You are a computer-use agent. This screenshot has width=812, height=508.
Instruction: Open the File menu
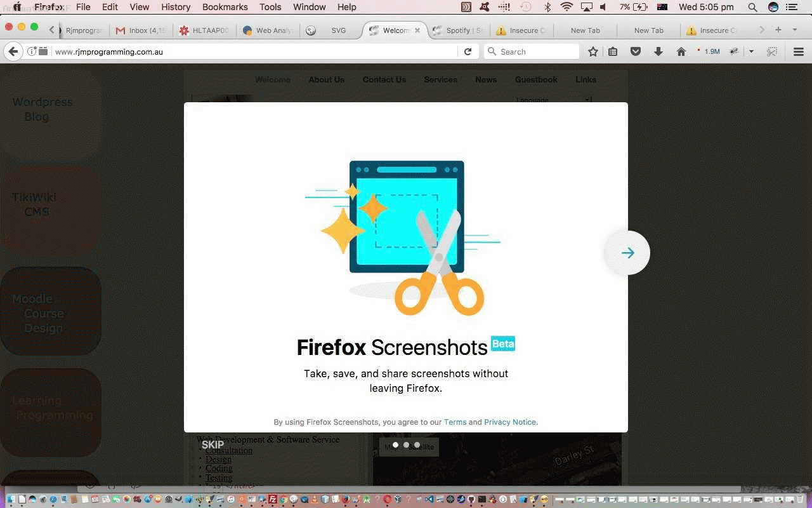[83, 7]
